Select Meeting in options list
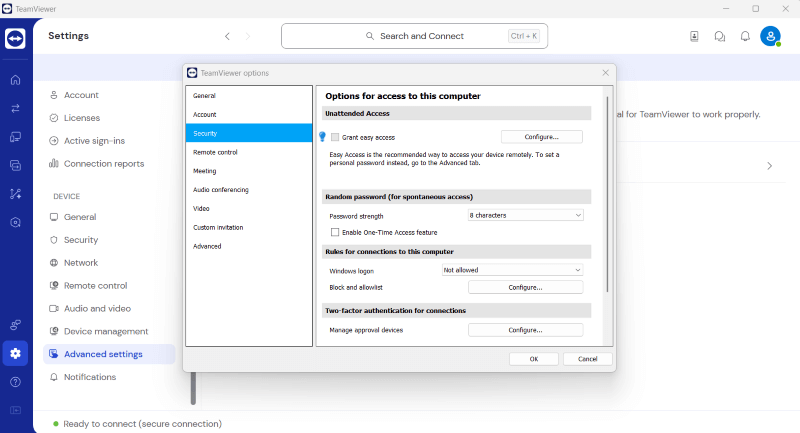This screenshot has width=800, height=433. pyautogui.click(x=249, y=171)
